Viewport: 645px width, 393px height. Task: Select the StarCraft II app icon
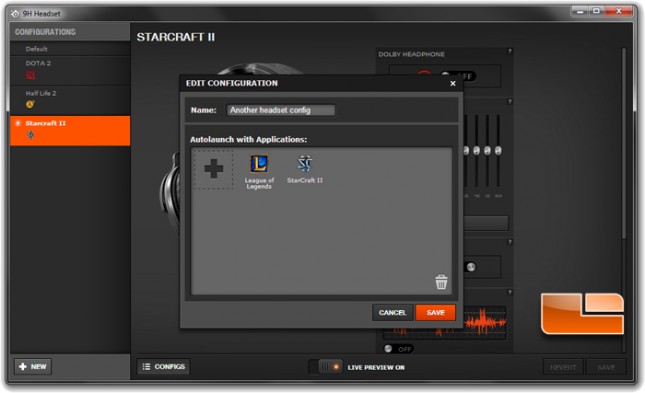coord(305,164)
